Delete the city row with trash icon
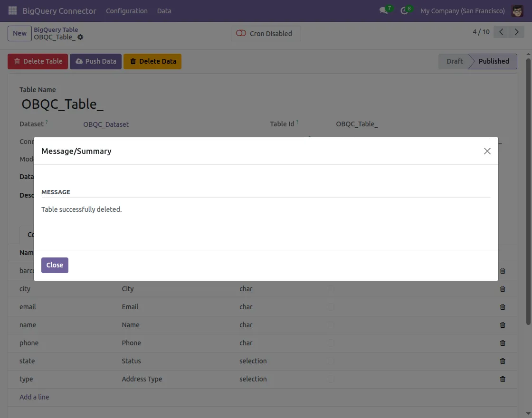The image size is (532, 418). [x=503, y=289]
